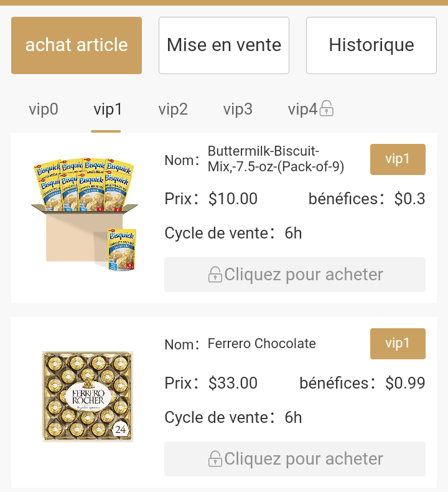Click the vip1 badge on Buttermilk Biscuit Mix
The width and height of the screenshot is (448, 492).
(398, 159)
